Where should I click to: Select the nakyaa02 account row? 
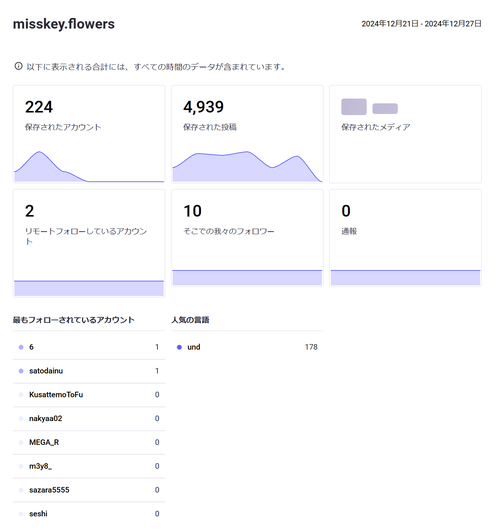(89, 419)
